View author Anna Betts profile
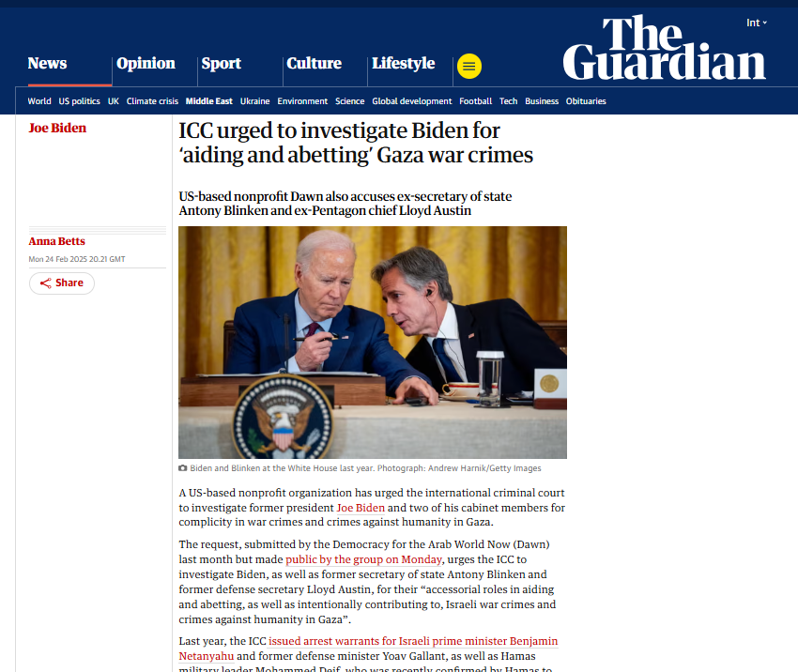This screenshot has height=672, width=798. [x=56, y=241]
